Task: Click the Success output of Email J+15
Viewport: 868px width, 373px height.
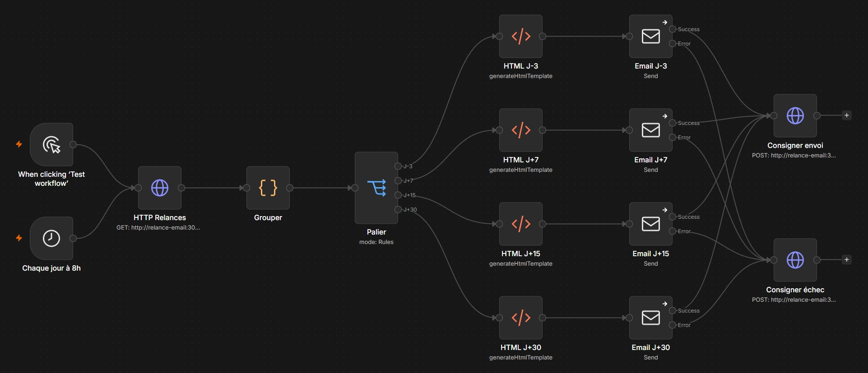Action: tap(673, 216)
